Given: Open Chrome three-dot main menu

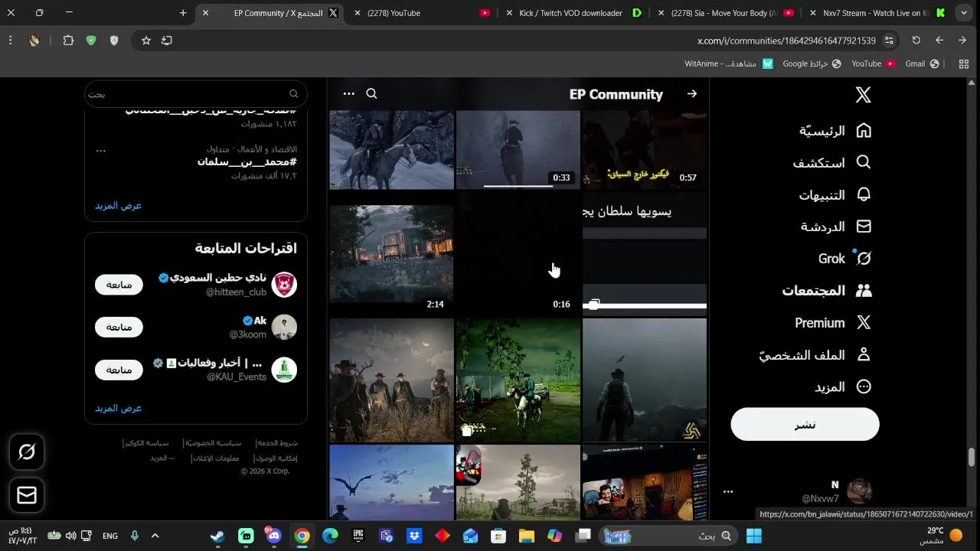Looking at the screenshot, I should (10, 41).
